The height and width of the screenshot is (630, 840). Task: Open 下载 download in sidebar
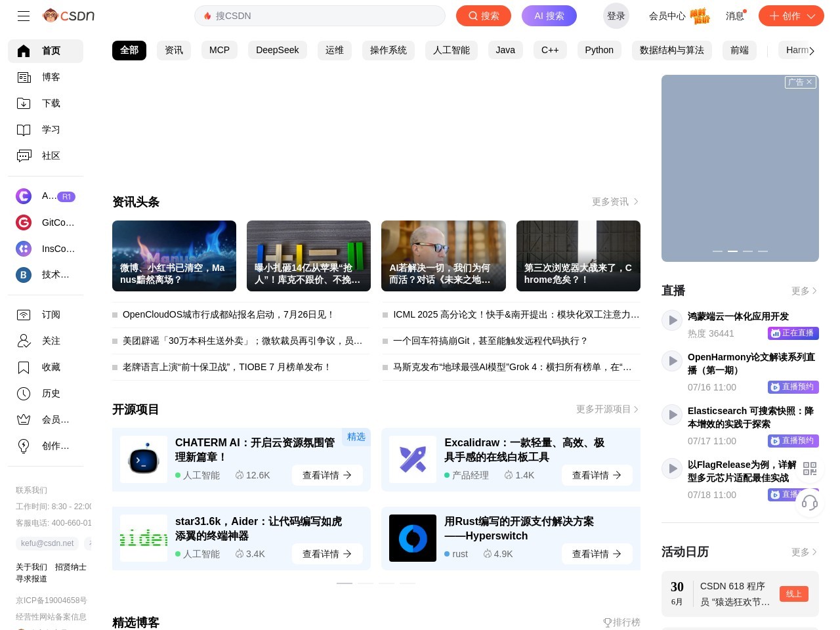[45, 103]
